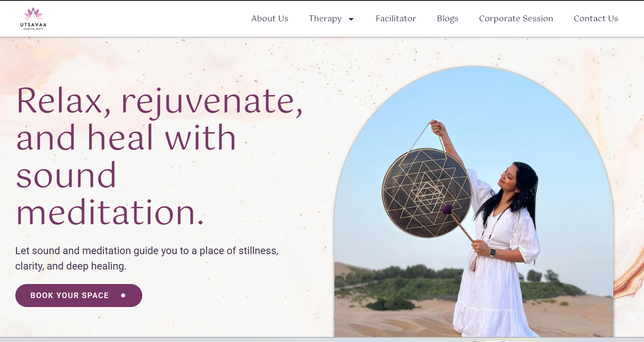
Task: Open the Corporate Session page
Action: click(516, 18)
